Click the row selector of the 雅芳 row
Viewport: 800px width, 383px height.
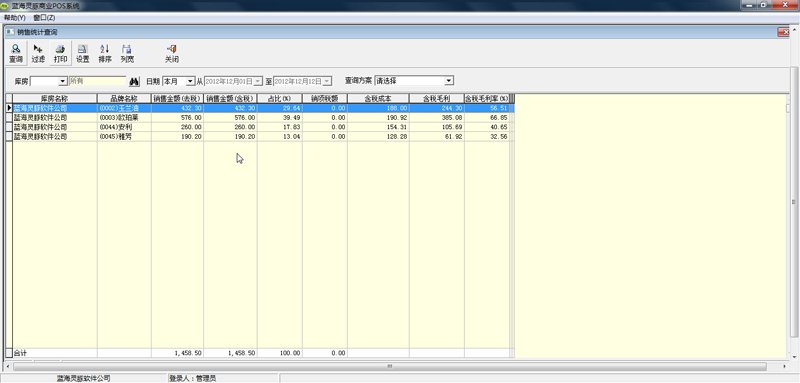click(9, 137)
